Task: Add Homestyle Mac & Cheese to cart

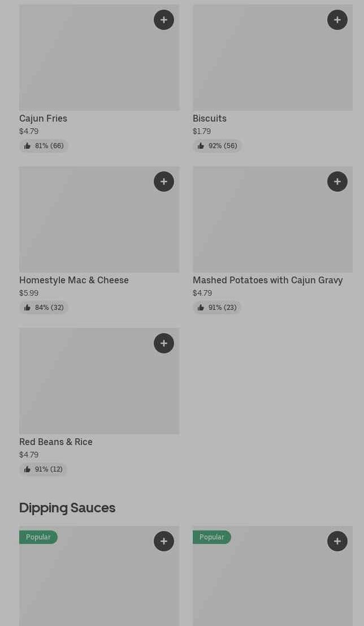Action: point(164,182)
